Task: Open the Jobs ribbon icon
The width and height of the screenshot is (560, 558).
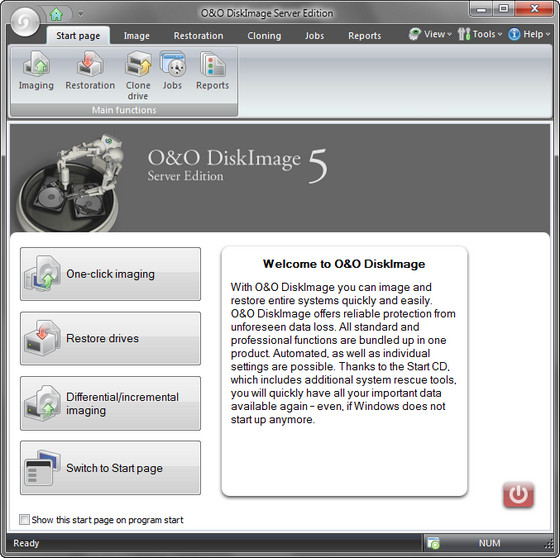Action: pyautogui.click(x=172, y=71)
